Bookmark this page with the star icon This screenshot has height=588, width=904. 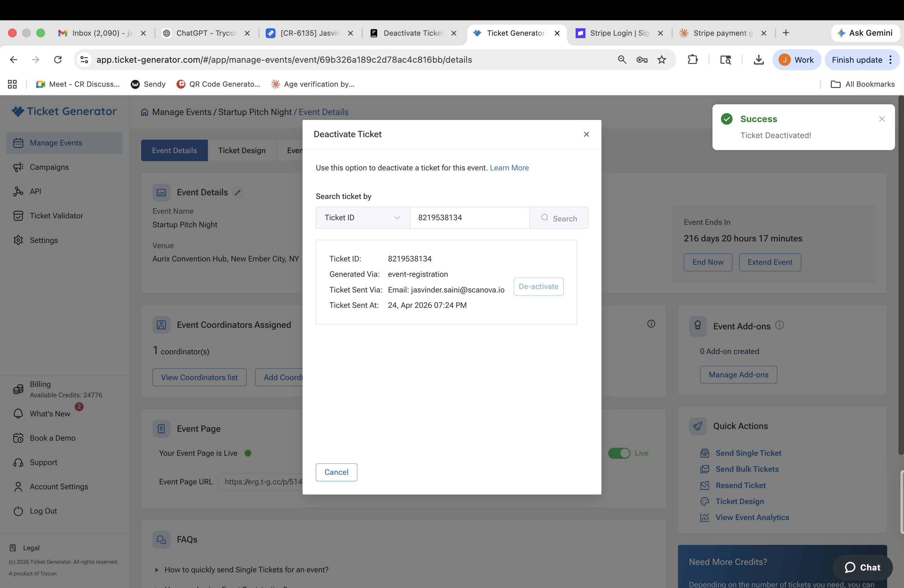(662, 60)
